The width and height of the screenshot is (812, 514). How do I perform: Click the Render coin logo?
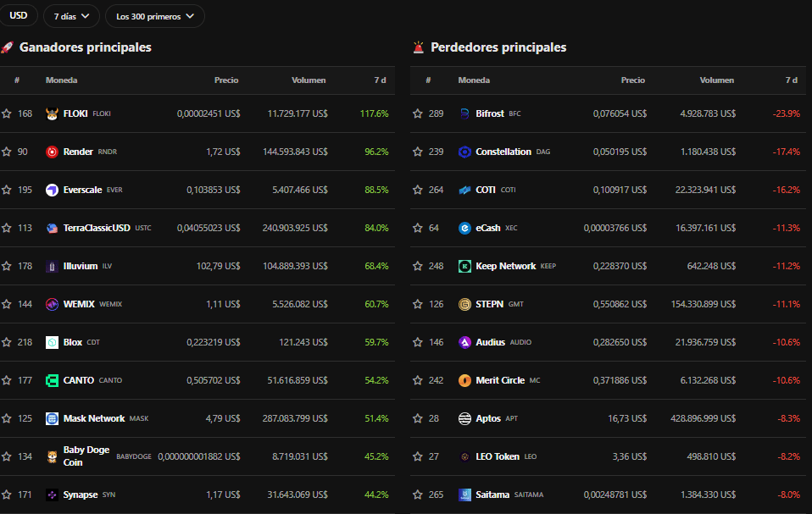pos(52,152)
